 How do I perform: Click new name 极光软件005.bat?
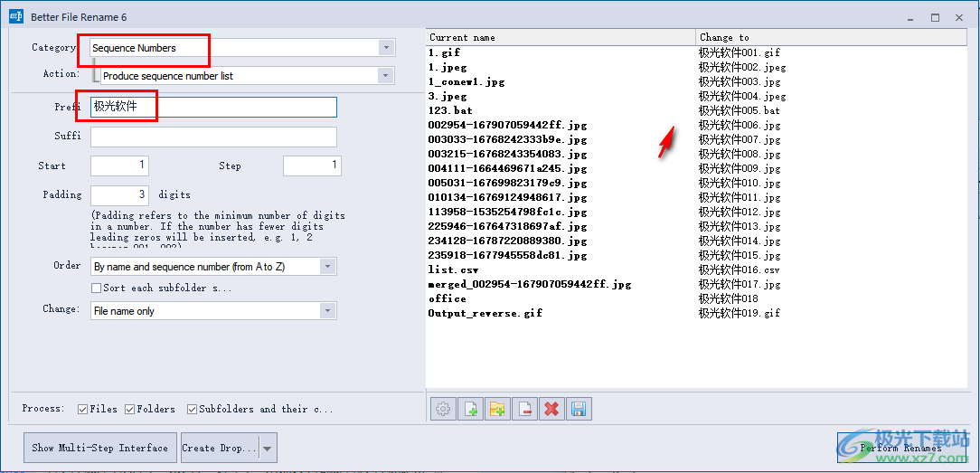click(x=740, y=110)
